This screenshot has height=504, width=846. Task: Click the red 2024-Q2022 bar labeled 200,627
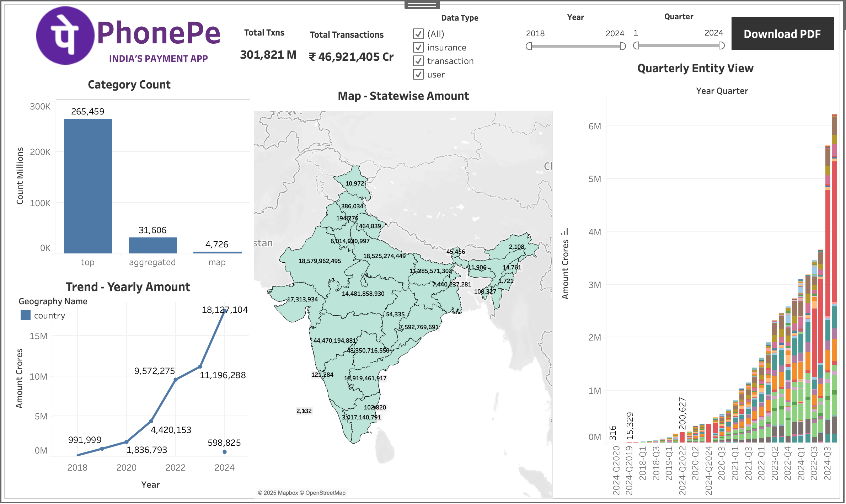point(682,437)
